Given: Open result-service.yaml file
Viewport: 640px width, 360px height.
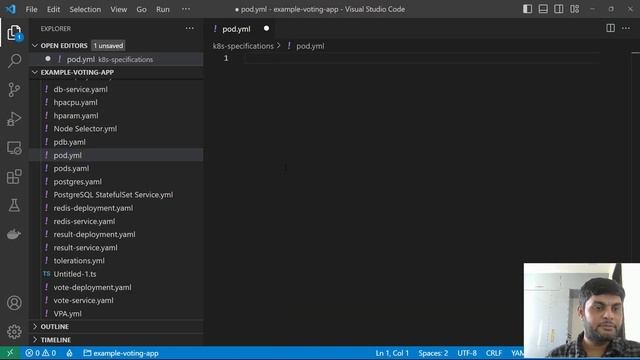Looking at the screenshot, I should click(85, 247).
